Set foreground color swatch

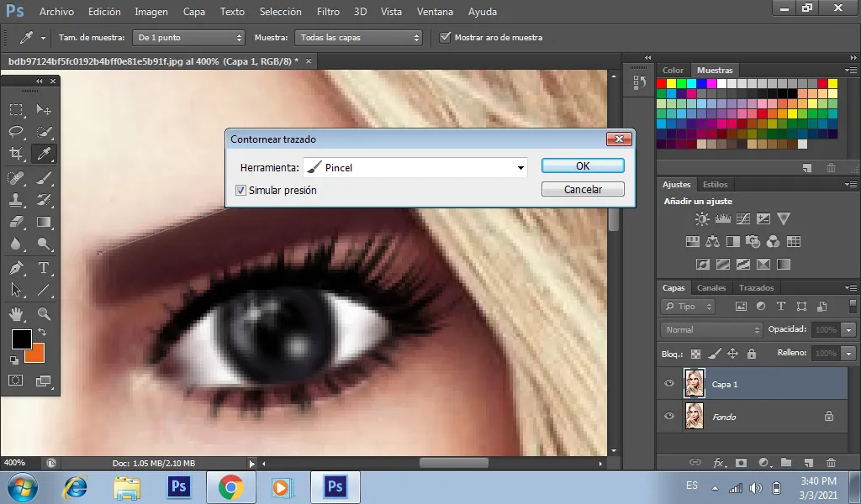(x=21, y=339)
